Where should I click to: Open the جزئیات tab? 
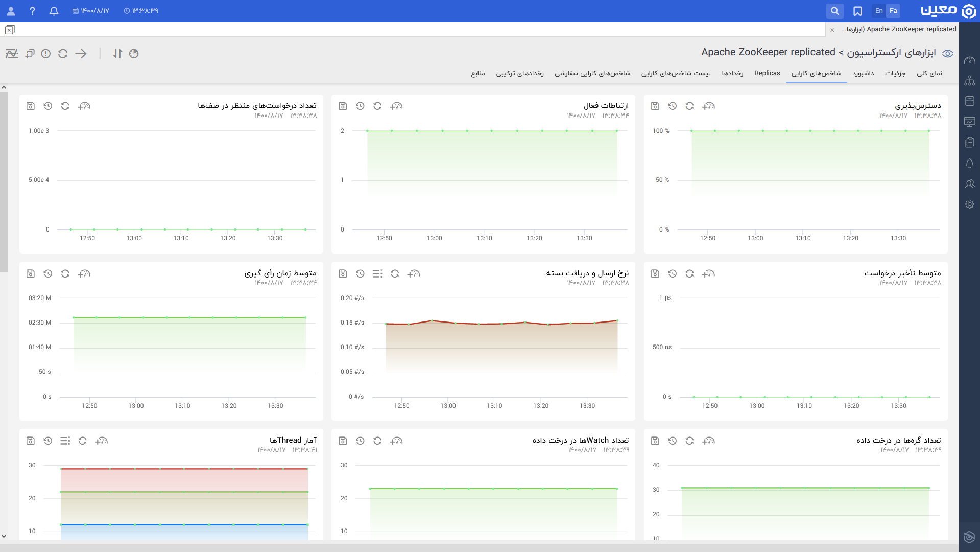tap(895, 73)
